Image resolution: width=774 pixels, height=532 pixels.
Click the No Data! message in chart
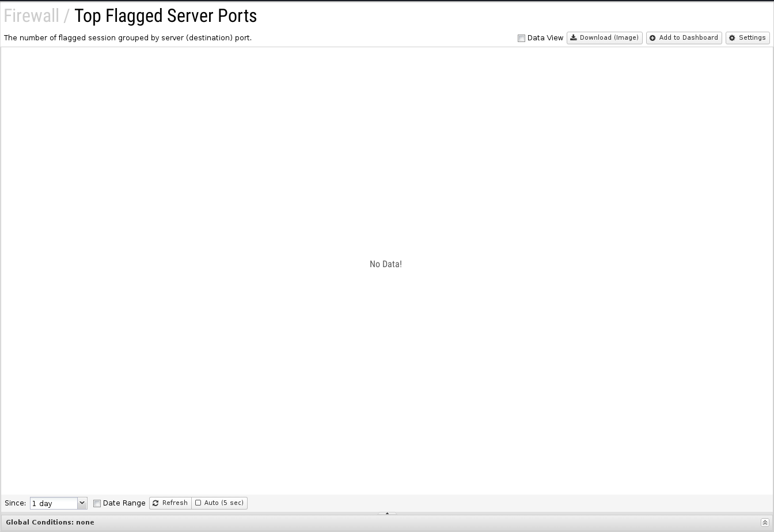tap(386, 264)
